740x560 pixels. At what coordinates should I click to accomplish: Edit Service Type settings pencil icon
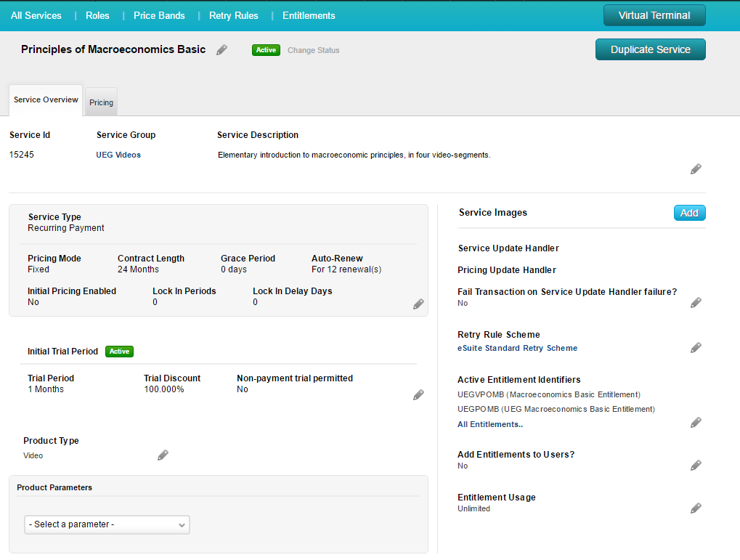(418, 304)
